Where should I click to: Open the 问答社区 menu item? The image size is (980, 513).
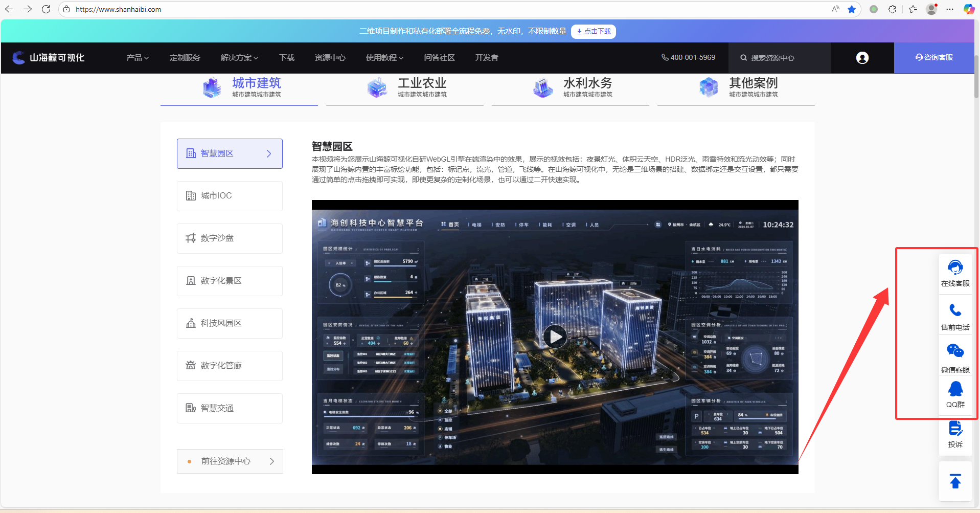(439, 58)
